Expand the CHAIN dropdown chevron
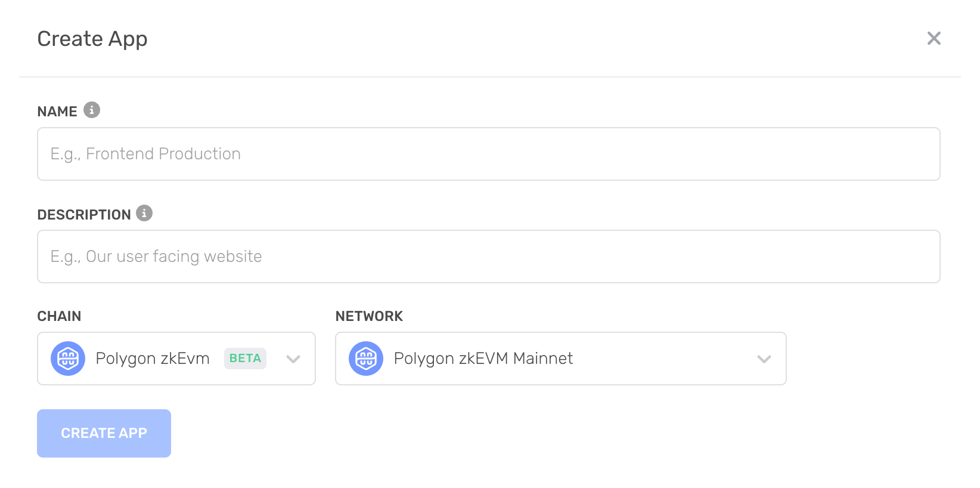980x488 pixels. pos(293,359)
